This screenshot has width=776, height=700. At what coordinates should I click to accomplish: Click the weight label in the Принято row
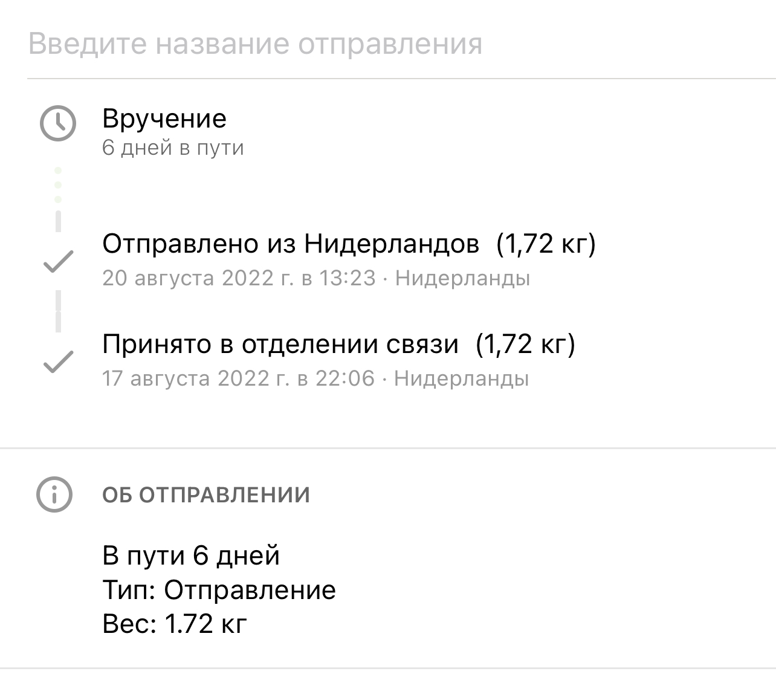click(x=525, y=344)
